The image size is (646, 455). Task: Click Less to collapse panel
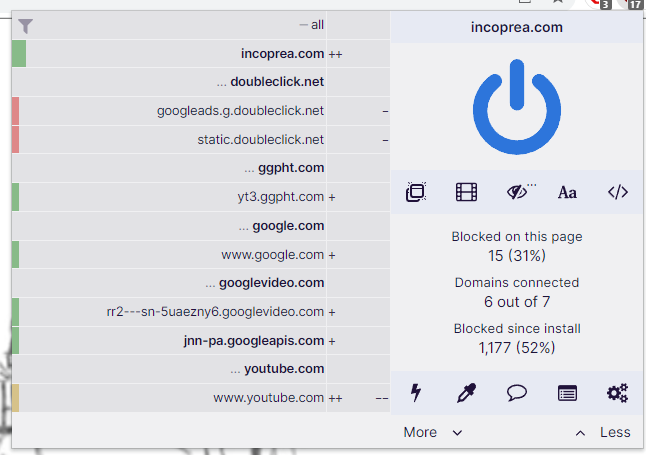tap(615, 432)
